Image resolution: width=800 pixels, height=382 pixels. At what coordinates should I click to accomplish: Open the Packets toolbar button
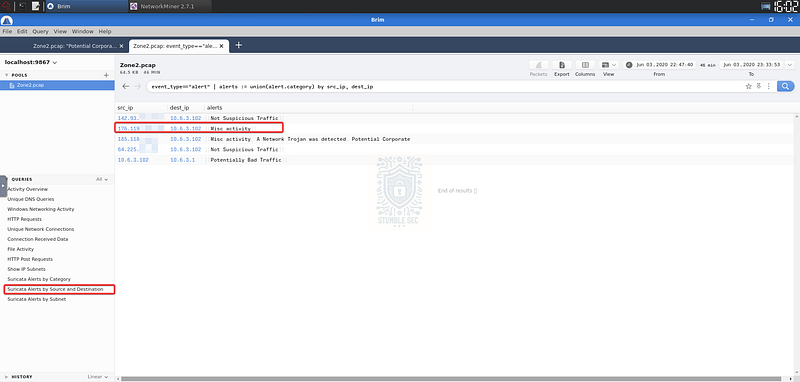pos(538,65)
